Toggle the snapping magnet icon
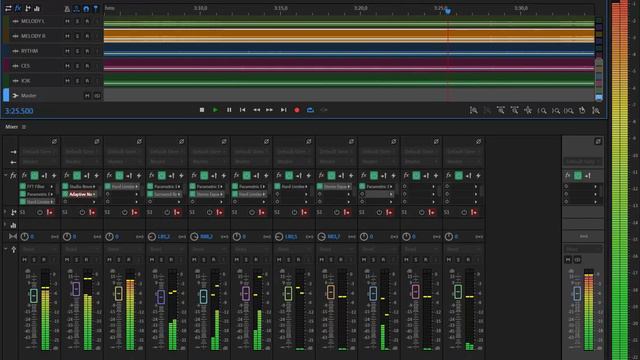640x360 pixels. tap(86, 9)
